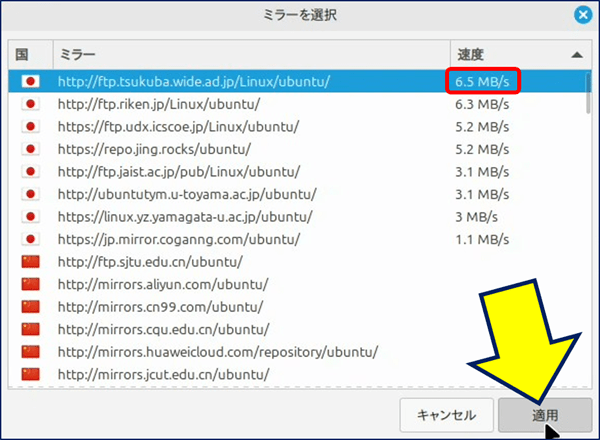Viewport: 600px width, 440px height.
Task: Sort by the 国 country column header
Action: coord(31,55)
